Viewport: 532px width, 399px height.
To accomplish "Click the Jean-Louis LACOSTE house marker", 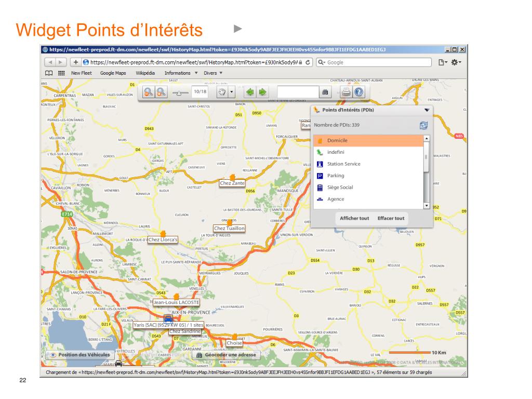I will point(176,297).
